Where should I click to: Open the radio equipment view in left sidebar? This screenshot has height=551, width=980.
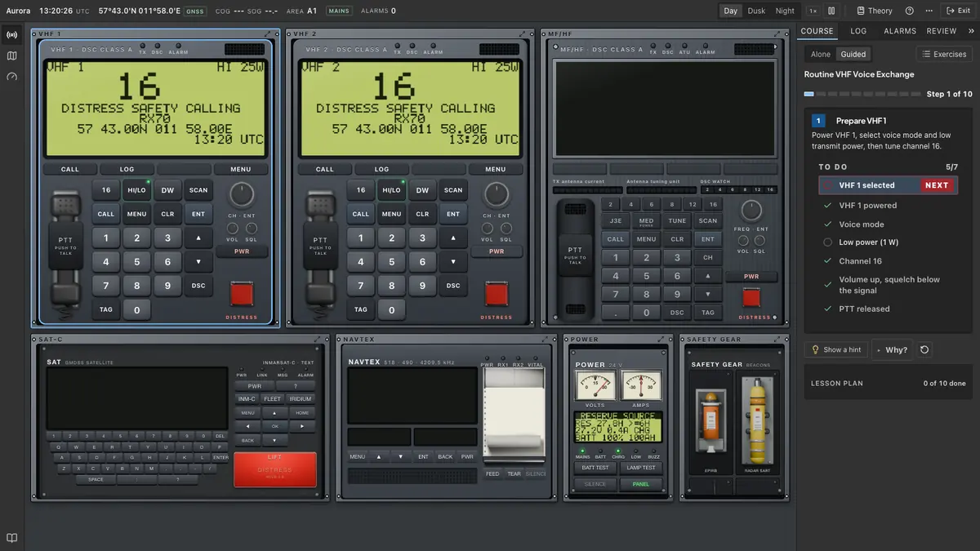(x=11, y=35)
